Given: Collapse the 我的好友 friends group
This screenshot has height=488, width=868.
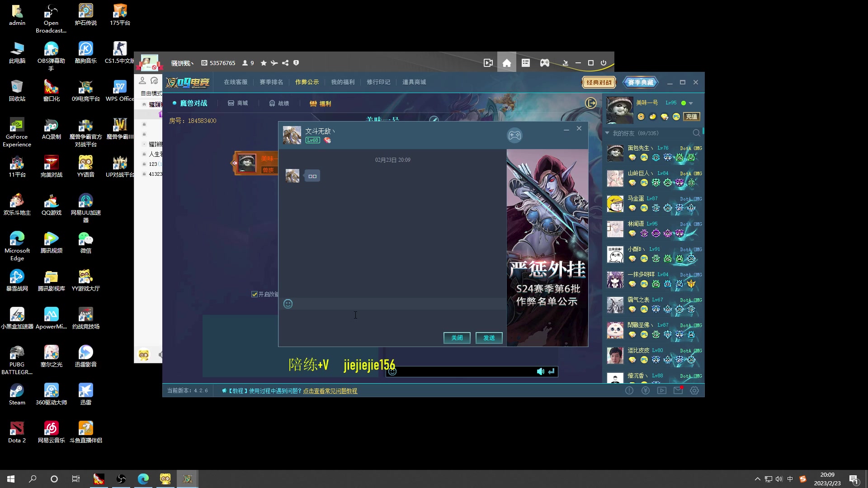Looking at the screenshot, I should [607, 133].
